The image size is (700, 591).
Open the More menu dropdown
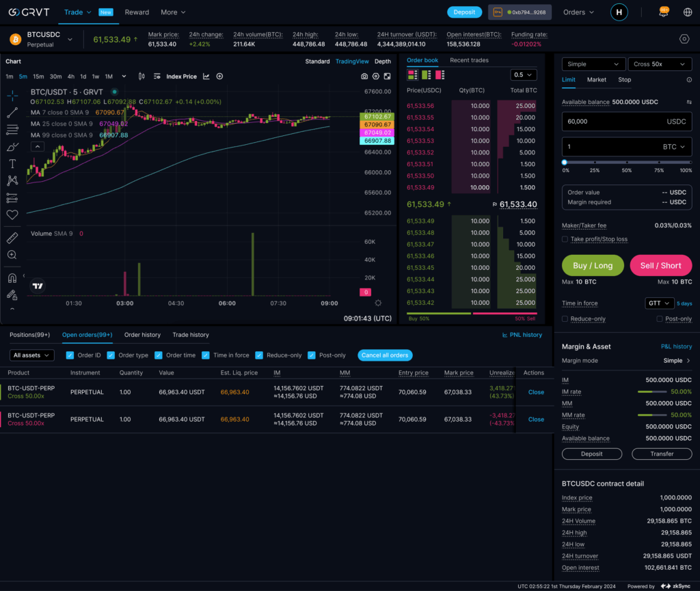tap(173, 12)
